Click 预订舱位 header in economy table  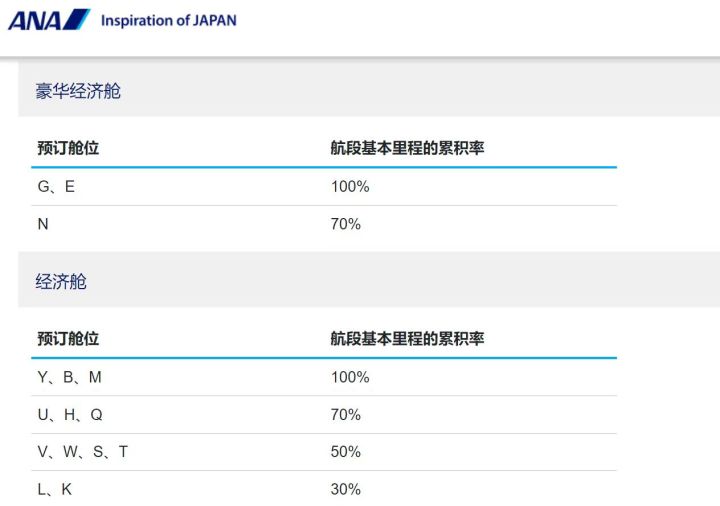(x=68, y=338)
